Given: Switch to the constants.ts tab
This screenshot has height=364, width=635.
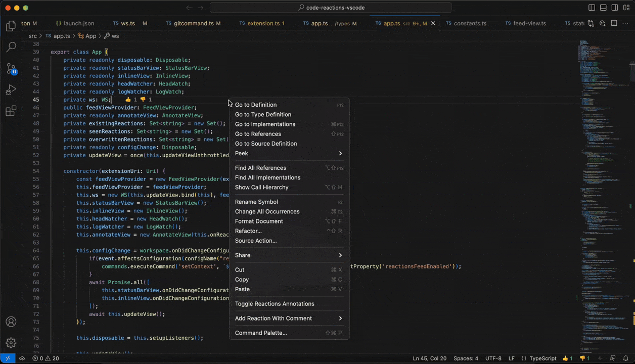Looking at the screenshot, I should [x=466, y=23].
